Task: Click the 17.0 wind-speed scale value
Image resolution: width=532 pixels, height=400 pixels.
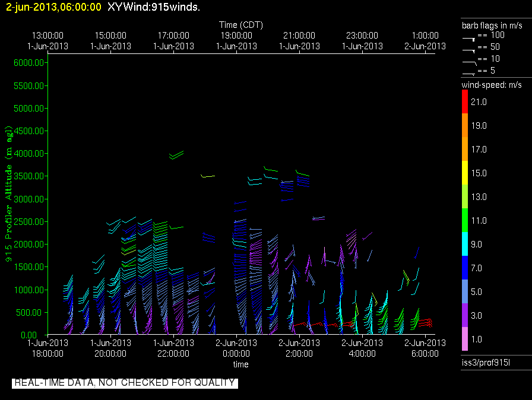Action: tap(479, 149)
